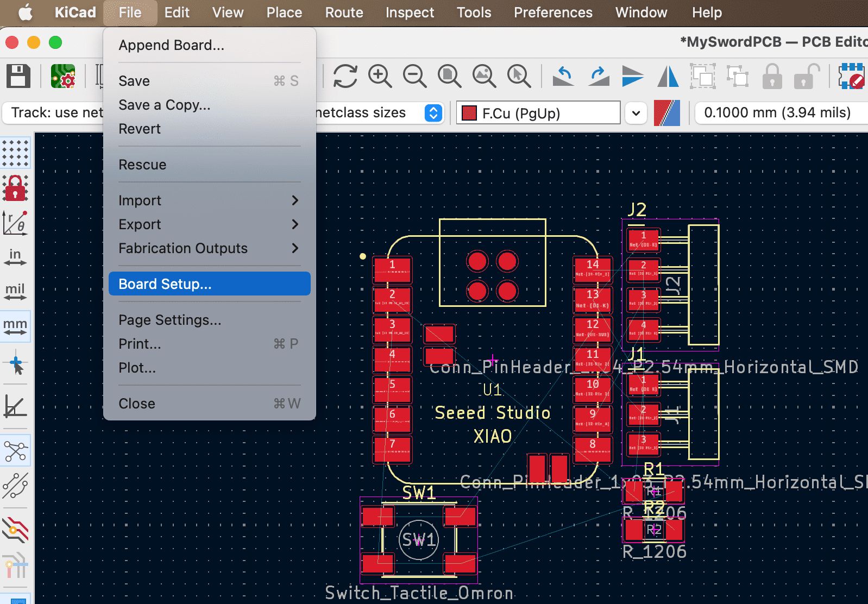Viewport: 868px width, 604px height.
Task: Select the J2 reference label on canvas
Action: click(x=637, y=210)
